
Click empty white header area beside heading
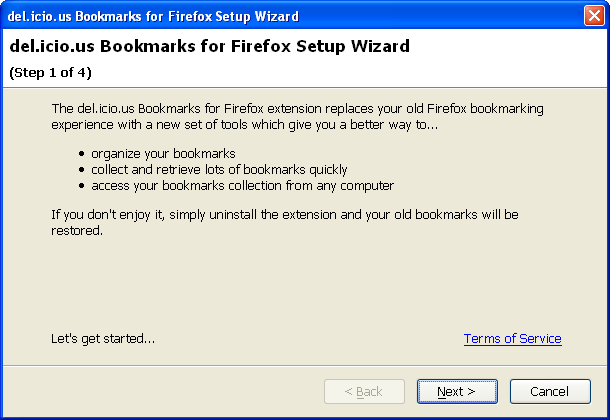(506, 58)
